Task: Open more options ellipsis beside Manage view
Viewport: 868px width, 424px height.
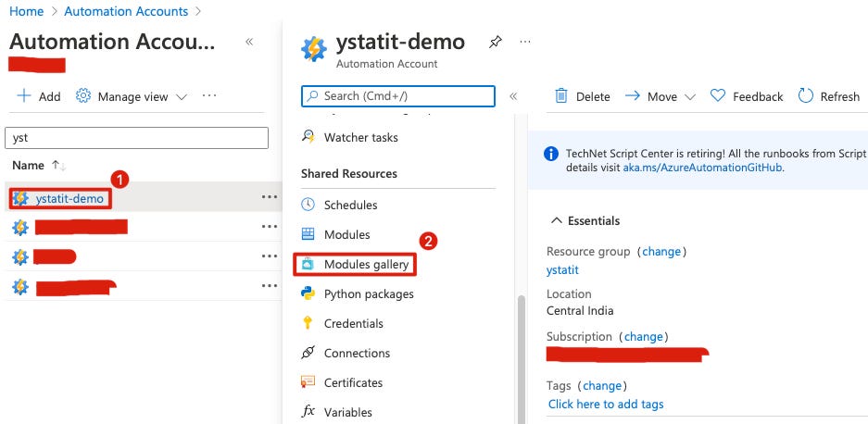Action: [209, 95]
